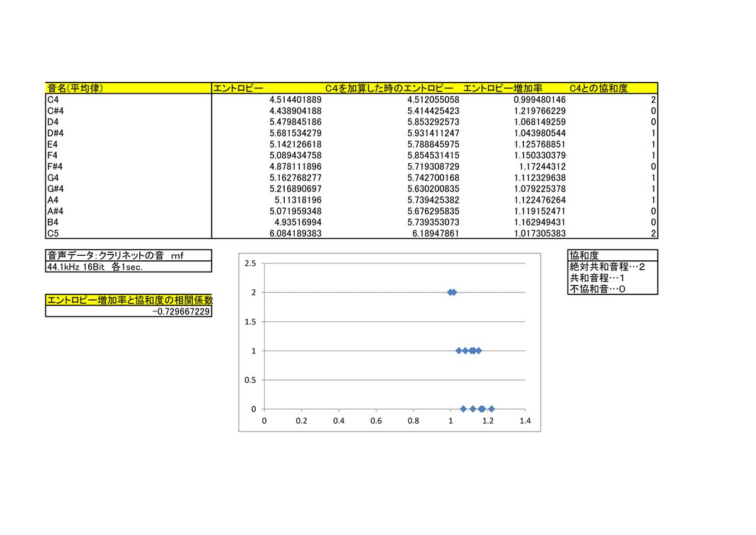Click the C#4 note name cell

coord(129,110)
